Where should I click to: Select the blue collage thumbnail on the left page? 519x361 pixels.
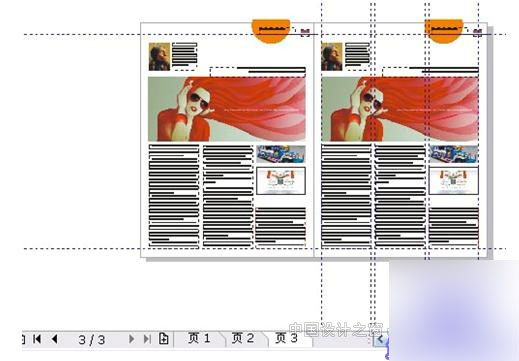click(x=281, y=154)
